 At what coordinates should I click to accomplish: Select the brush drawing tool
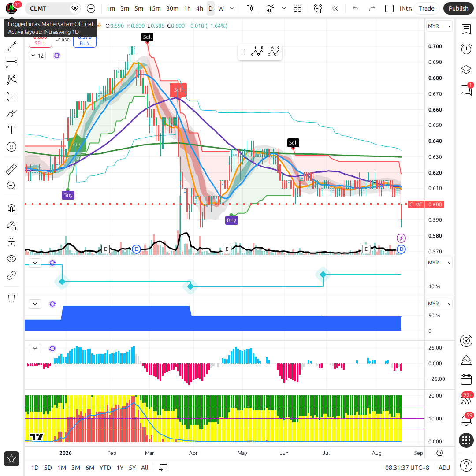coord(11,114)
